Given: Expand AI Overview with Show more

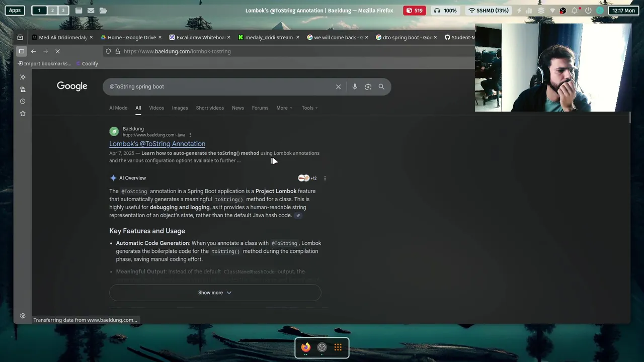Looking at the screenshot, I should point(215,293).
